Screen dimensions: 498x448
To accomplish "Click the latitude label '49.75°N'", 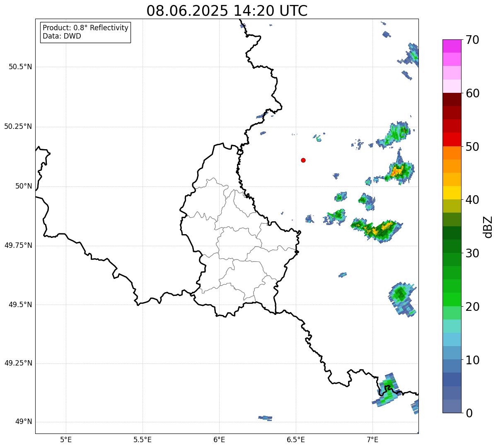I will pyautogui.click(x=18, y=245).
